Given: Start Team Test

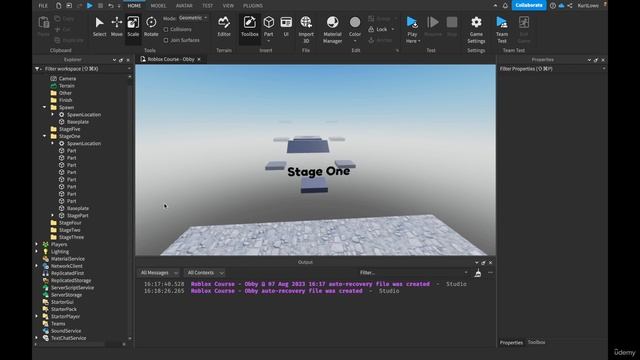Looking at the screenshot, I should pyautogui.click(x=502, y=29).
